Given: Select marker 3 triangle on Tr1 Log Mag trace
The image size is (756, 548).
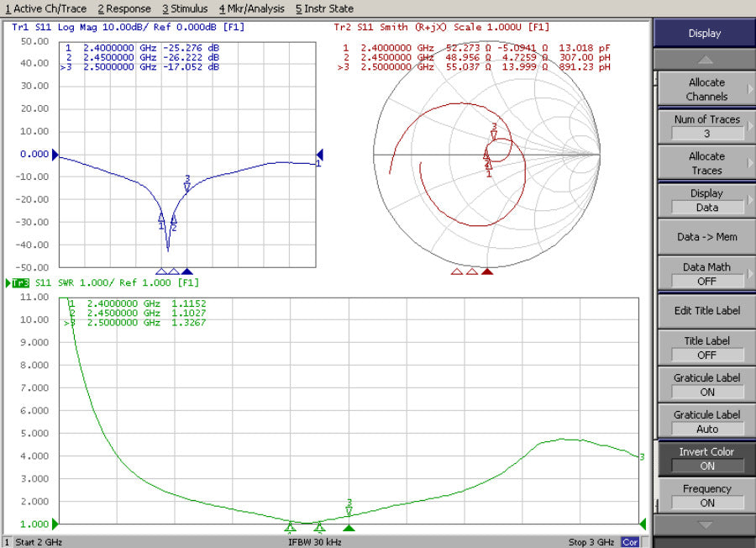Looking at the screenshot, I should pyautogui.click(x=187, y=187).
